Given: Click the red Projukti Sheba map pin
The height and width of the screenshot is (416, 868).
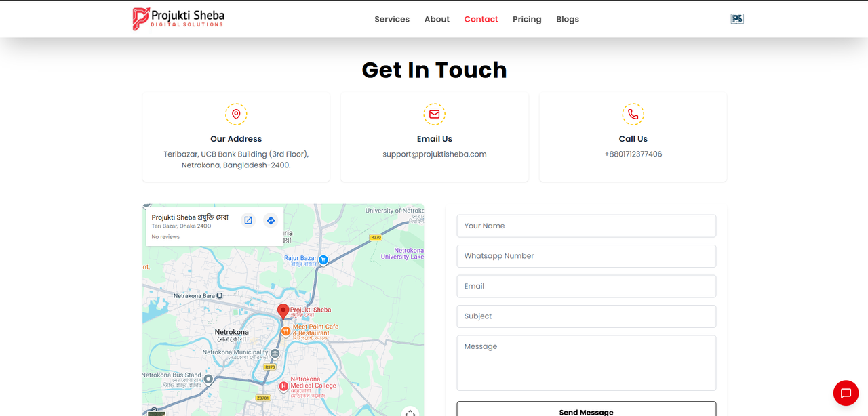Looking at the screenshot, I should click(283, 312).
